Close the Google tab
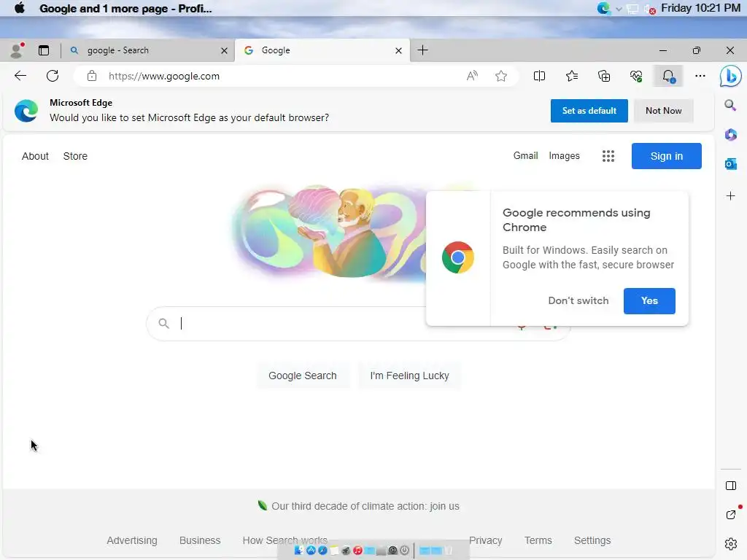The image size is (747, 560). [x=398, y=50]
